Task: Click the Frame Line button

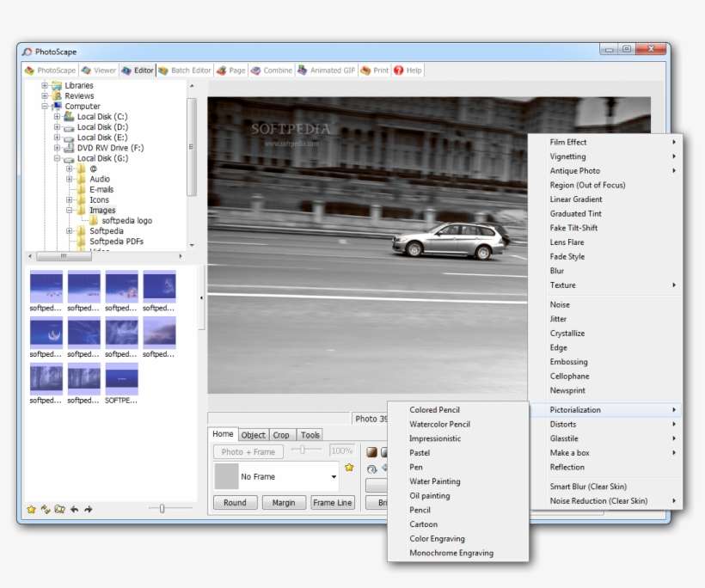Action: point(332,502)
